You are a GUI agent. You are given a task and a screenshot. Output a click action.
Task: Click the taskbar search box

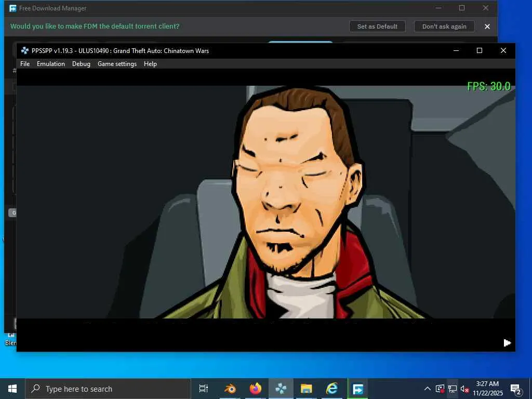point(108,389)
